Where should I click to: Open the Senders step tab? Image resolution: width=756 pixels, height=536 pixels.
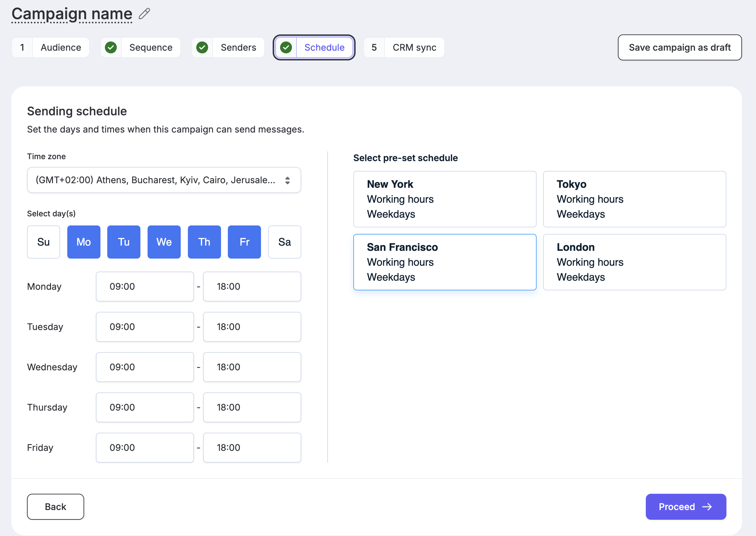click(x=228, y=47)
